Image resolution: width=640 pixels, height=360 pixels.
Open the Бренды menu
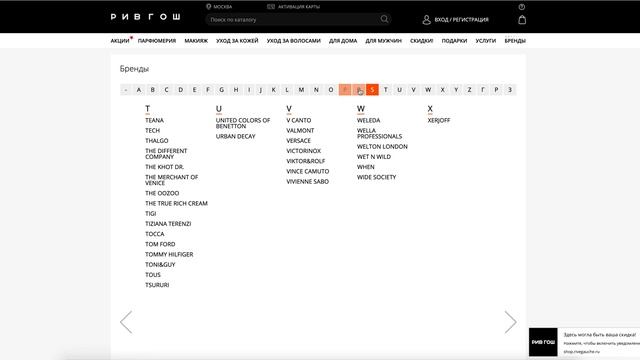(x=515, y=41)
